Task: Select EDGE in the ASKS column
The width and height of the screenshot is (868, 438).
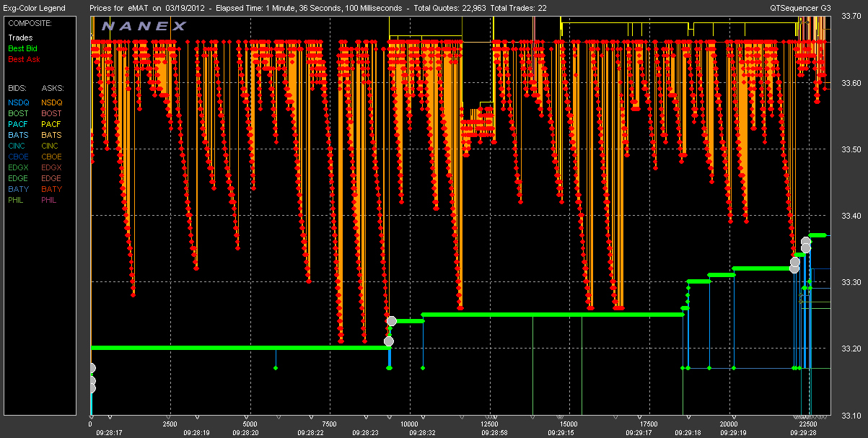Action: coord(52,178)
